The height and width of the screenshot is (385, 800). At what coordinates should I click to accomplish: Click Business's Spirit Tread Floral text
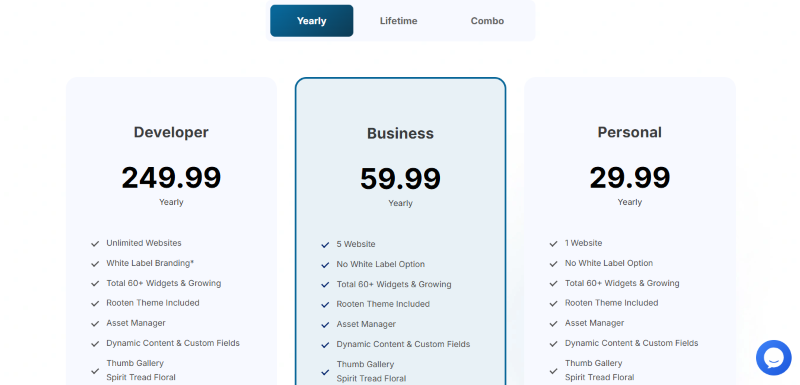(x=371, y=378)
